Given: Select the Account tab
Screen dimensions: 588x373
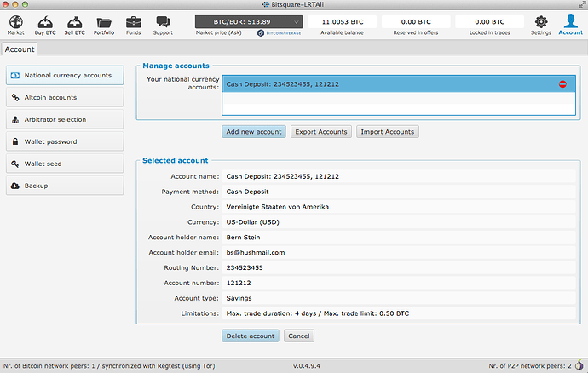Looking at the screenshot, I should (x=20, y=49).
